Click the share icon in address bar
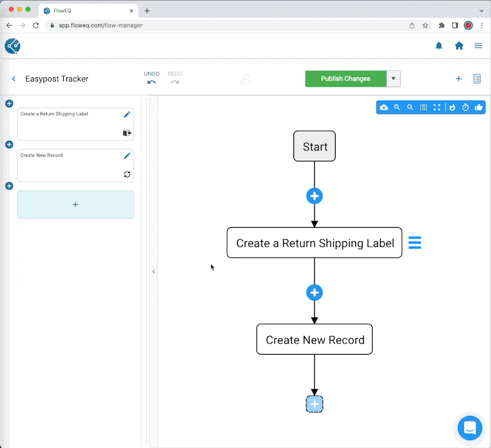Viewport: 491px width, 448px height. click(412, 26)
